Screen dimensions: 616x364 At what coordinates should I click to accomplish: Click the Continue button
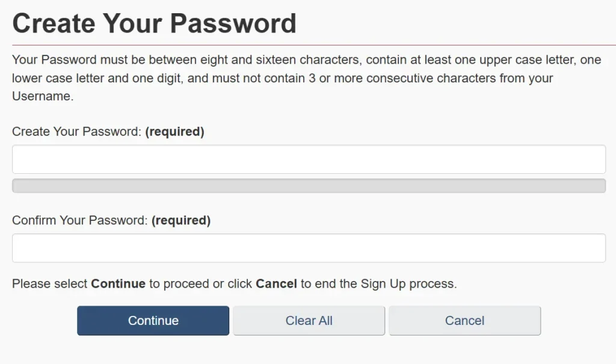153,321
